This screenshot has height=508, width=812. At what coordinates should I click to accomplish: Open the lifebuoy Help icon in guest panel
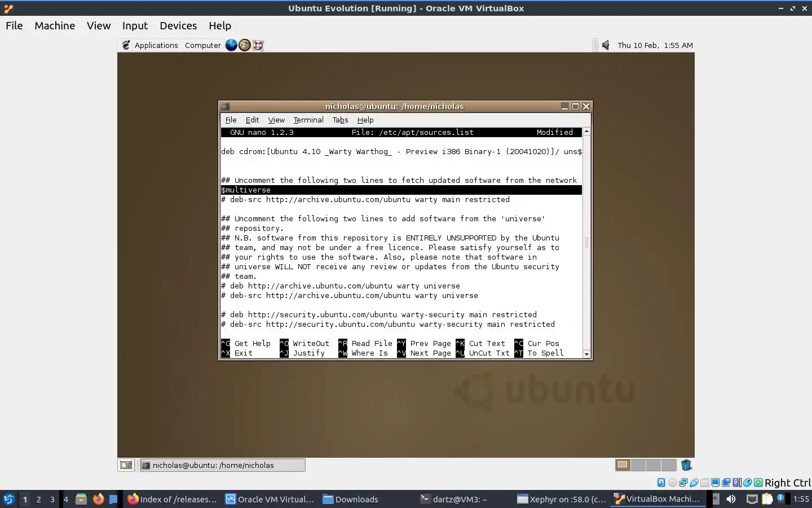(258, 45)
